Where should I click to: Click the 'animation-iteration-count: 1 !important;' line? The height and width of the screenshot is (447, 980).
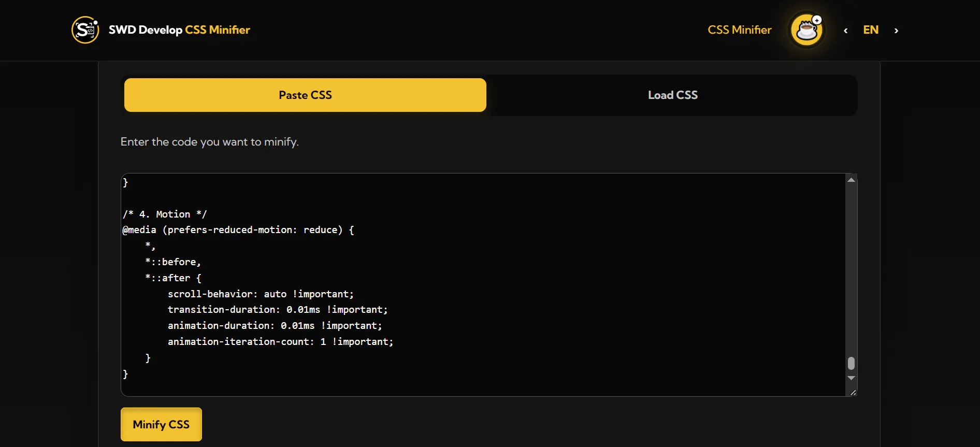[280, 342]
